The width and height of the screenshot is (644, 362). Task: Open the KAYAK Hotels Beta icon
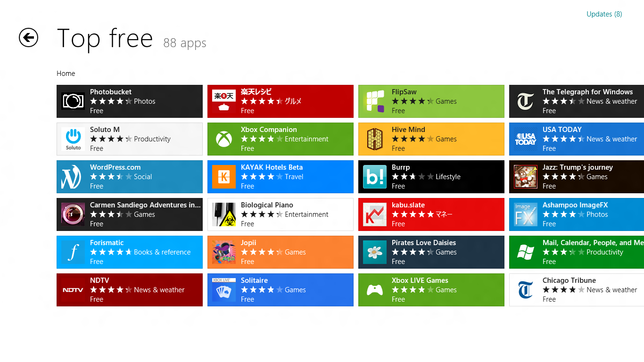(x=224, y=177)
